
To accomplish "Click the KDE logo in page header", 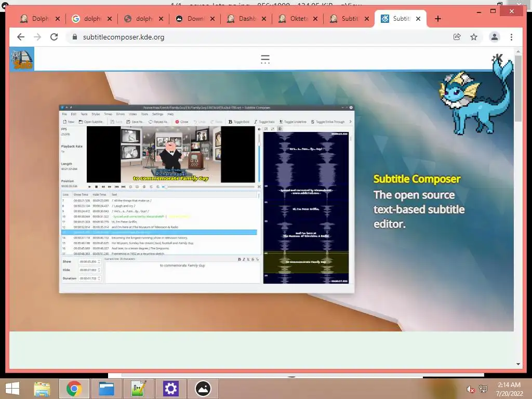I will click(x=497, y=59).
